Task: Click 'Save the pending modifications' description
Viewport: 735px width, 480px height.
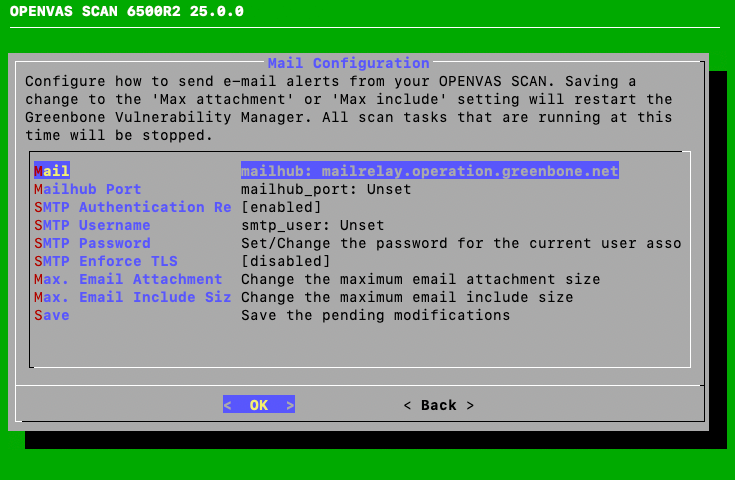Action: (375, 315)
